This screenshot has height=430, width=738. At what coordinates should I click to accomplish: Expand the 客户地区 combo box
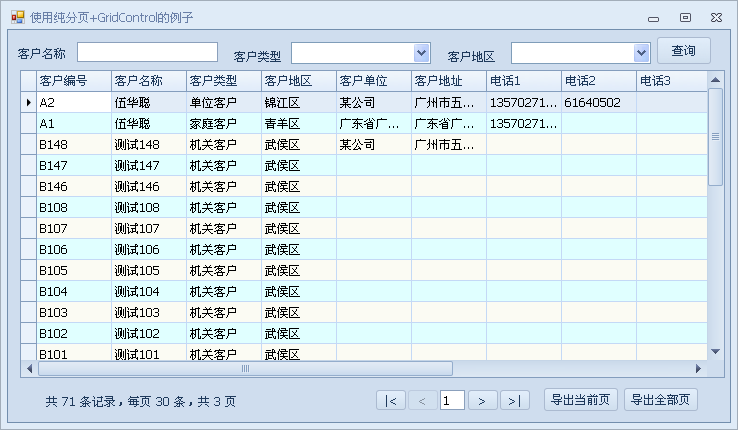click(x=641, y=53)
